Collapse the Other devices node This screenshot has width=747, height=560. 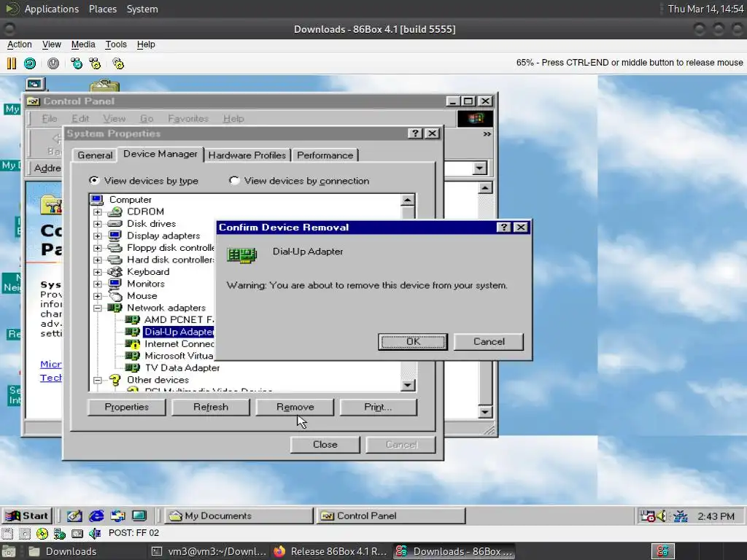pyautogui.click(x=98, y=380)
